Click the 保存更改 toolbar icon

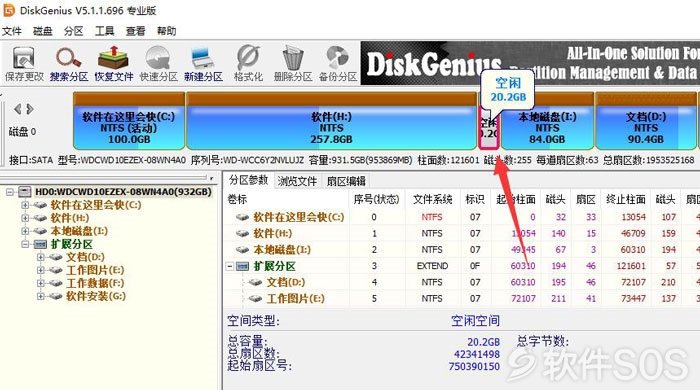point(24,63)
